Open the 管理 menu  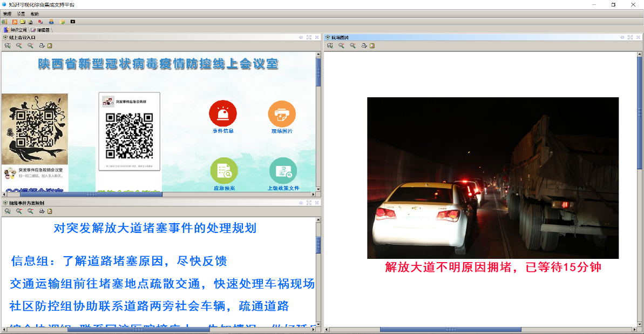pos(7,14)
